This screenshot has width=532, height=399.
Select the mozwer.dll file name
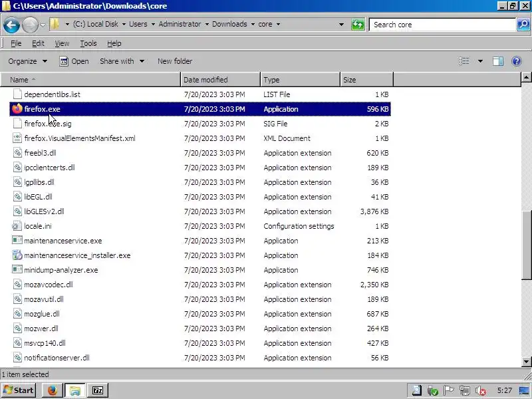tap(41, 329)
